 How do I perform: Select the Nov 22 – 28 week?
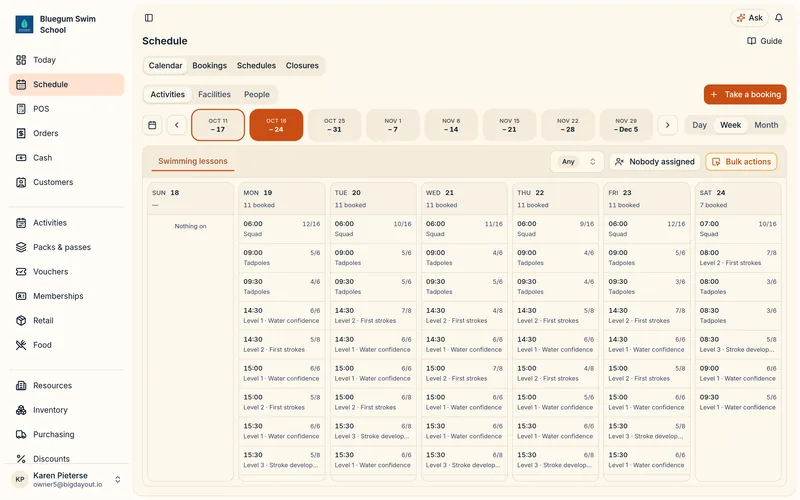[567, 125]
